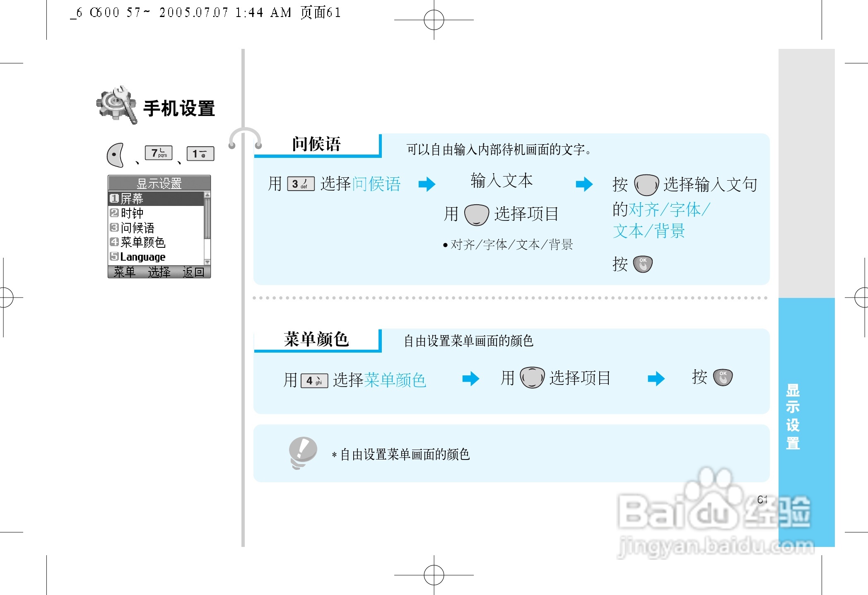Viewport: 868px width, 595px height.
Task: Click the 4 ghi key icon
Action: click(x=314, y=380)
